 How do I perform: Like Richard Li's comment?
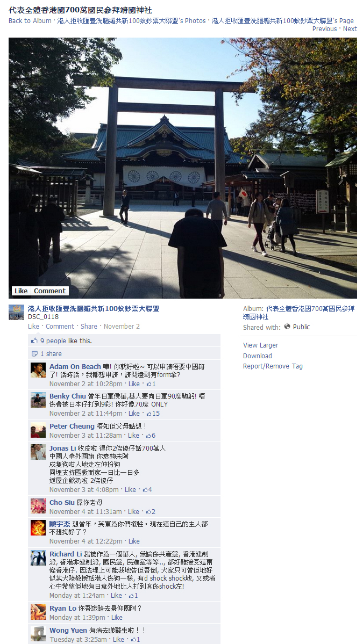click(116, 595)
